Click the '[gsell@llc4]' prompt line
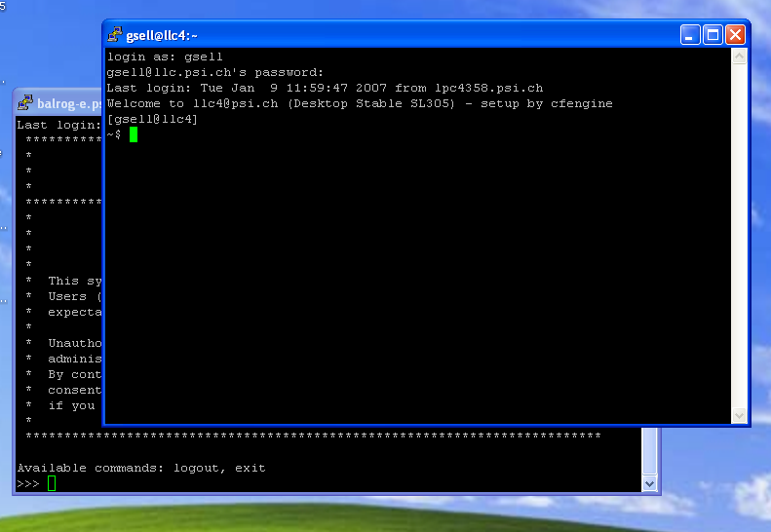The image size is (771, 532). tap(152, 120)
